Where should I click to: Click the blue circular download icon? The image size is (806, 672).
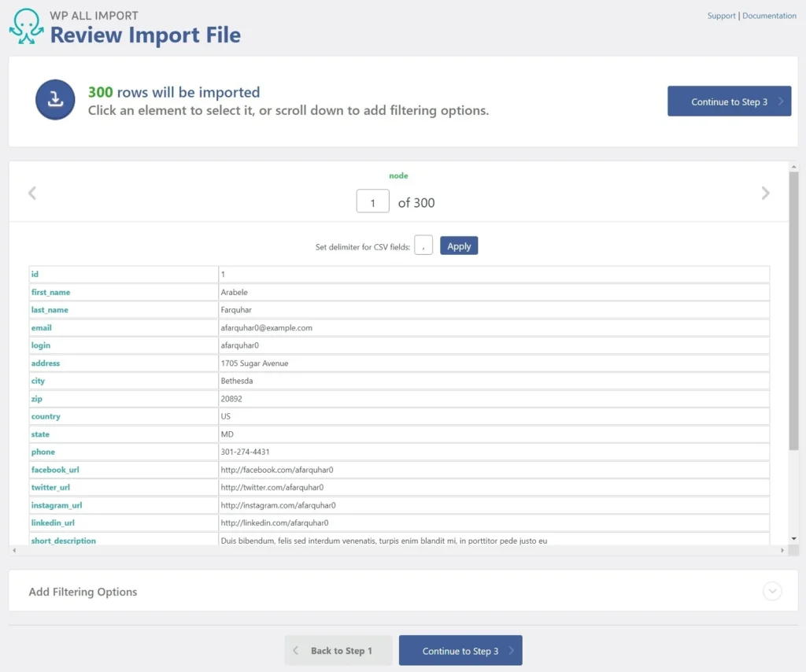coord(55,100)
